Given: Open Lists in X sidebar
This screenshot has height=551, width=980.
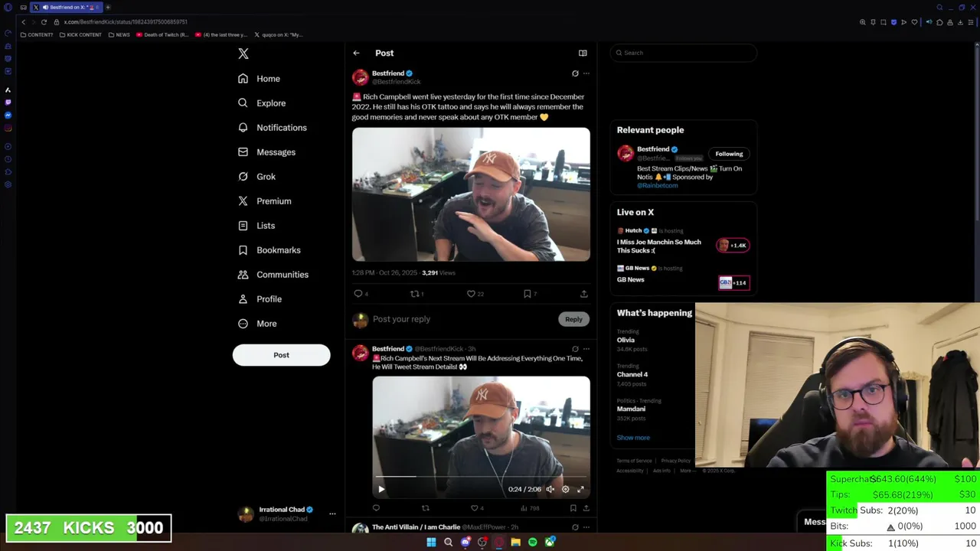Looking at the screenshot, I should [256, 226].
